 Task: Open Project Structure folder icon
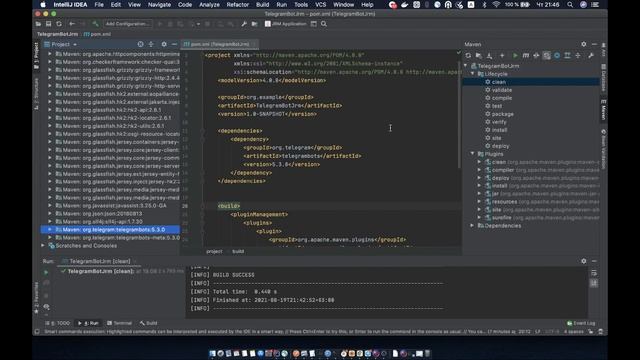(x=254, y=24)
